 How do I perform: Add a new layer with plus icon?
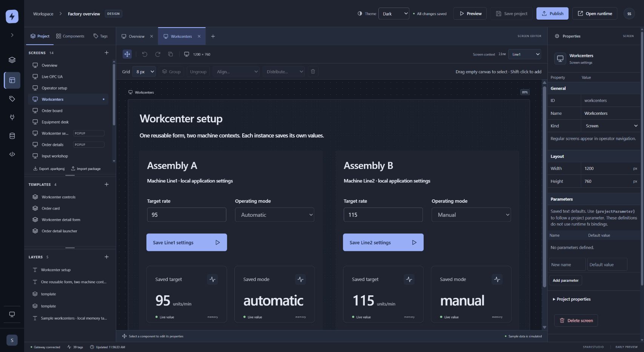click(x=106, y=257)
